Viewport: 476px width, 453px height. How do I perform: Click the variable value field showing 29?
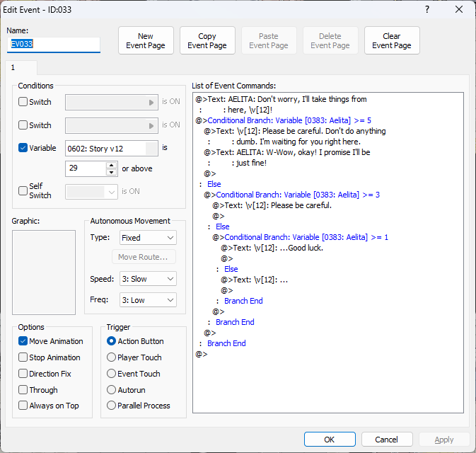tap(86, 168)
